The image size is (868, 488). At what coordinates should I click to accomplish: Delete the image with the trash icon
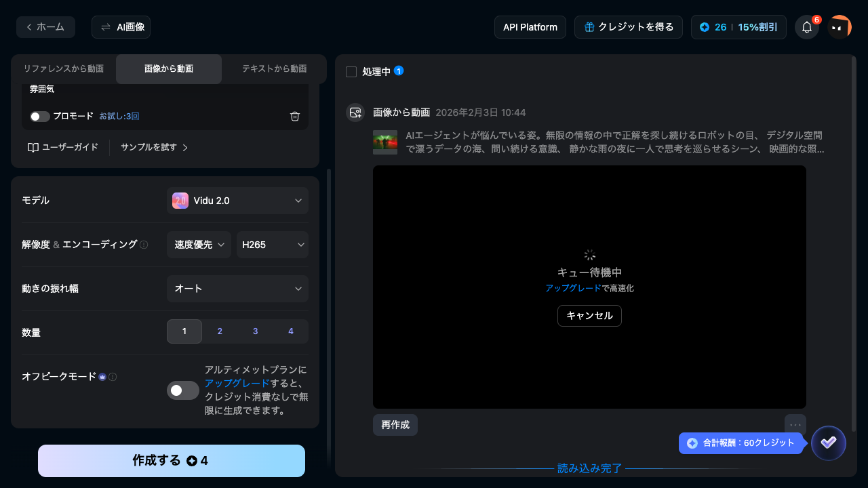point(295,116)
